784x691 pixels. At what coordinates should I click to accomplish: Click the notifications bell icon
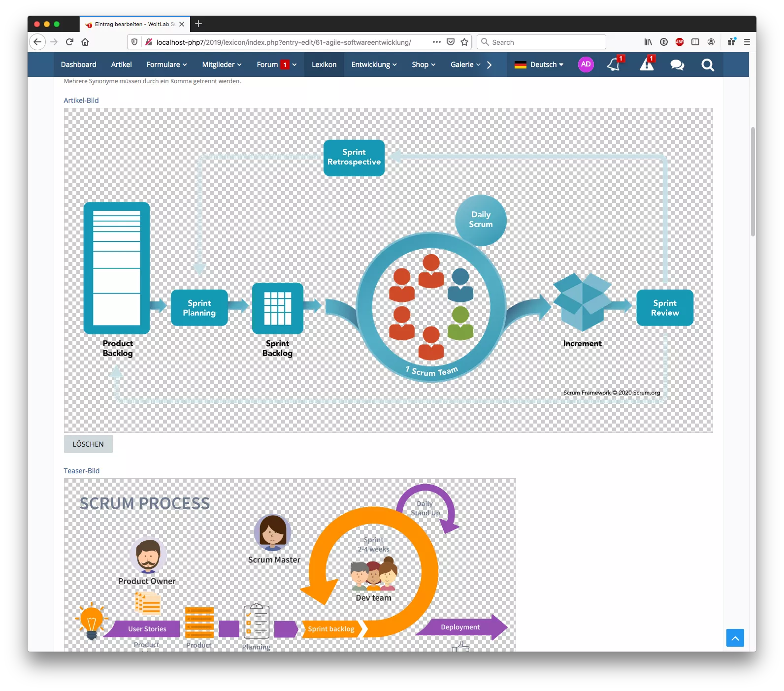614,65
